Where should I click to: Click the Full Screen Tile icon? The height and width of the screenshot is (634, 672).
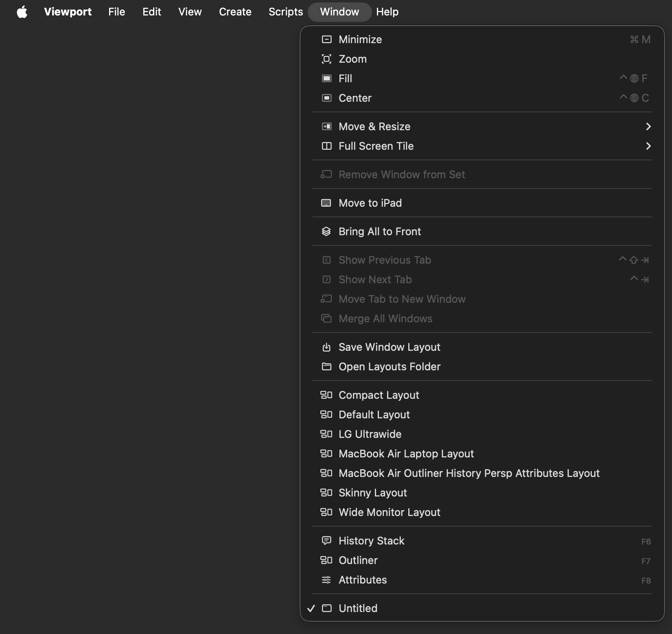(x=326, y=146)
